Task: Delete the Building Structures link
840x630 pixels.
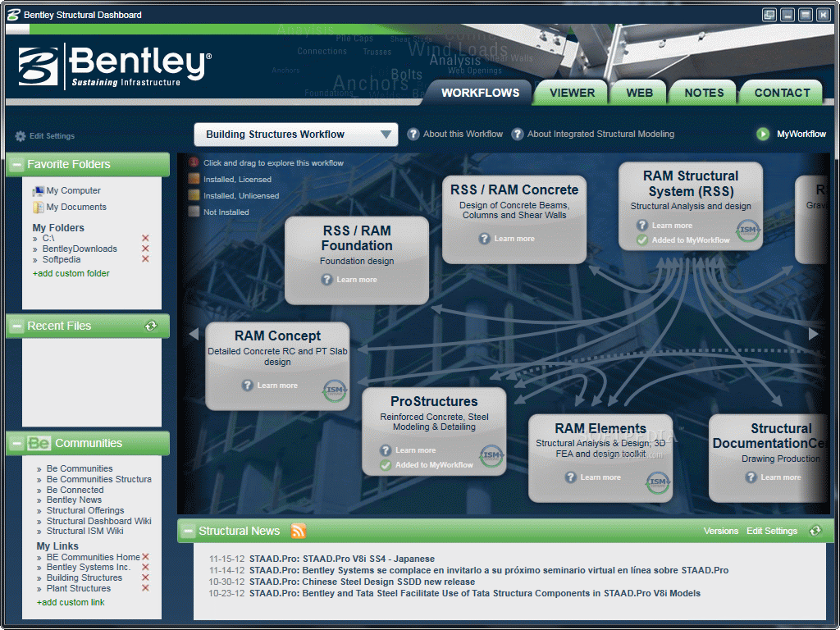Action: coord(145,577)
